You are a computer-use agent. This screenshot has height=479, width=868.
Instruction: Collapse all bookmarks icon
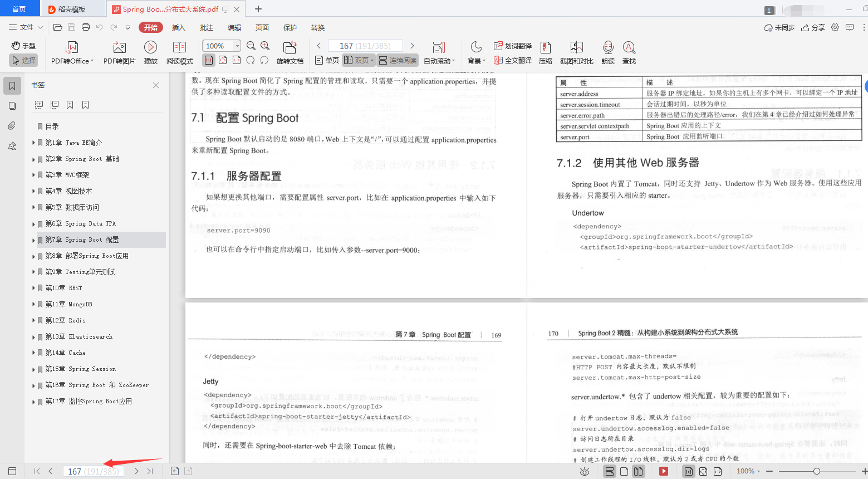pos(55,104)
